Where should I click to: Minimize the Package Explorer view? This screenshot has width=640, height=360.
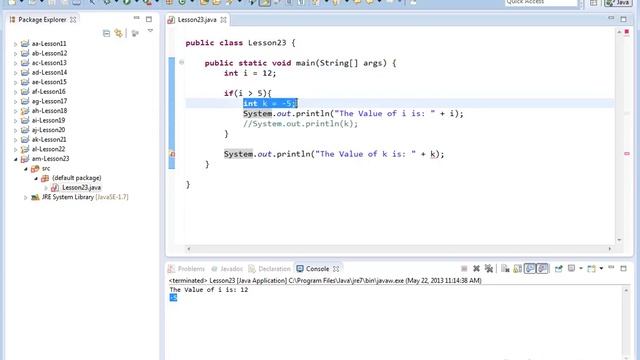[136, 18]
